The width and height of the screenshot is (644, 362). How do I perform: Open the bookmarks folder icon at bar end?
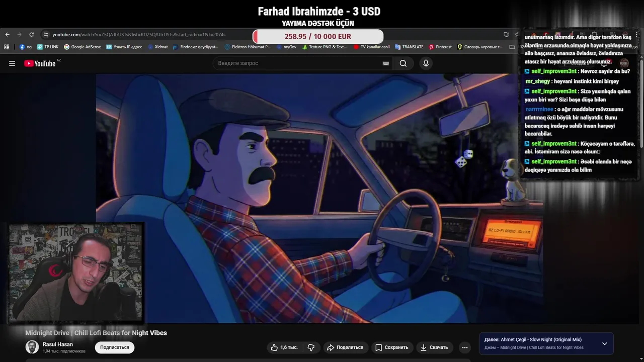pos(512,47)
